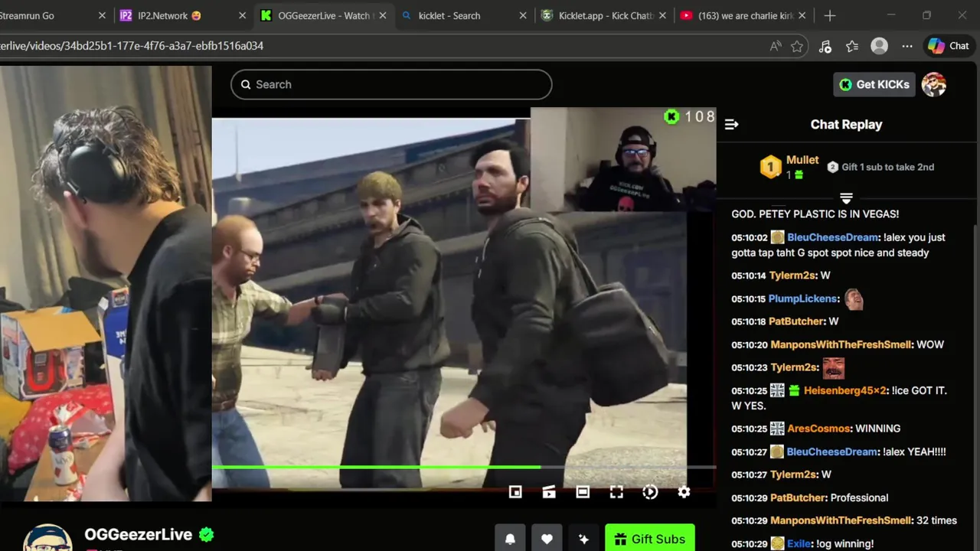Screen dimensions: 980x551
Task: Click the Gift Subs button
Action: tap(649, 539)
